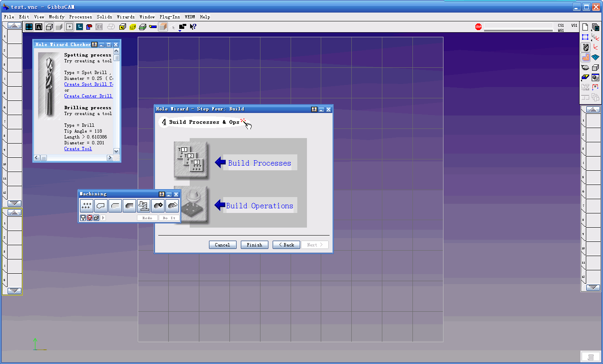The width and height of the screenshot is (603, 364).
Task: Click the shaded pocket with pencil icon
Action: (x=172, y=205)
